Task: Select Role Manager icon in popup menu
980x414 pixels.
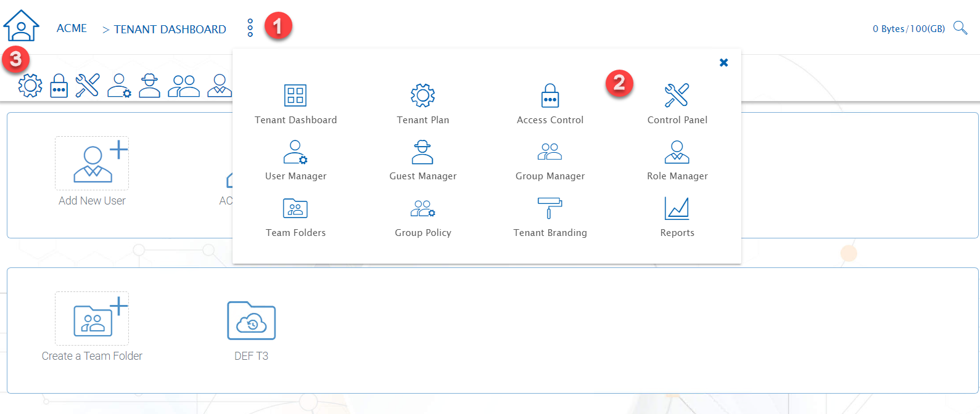Action: 677,152
